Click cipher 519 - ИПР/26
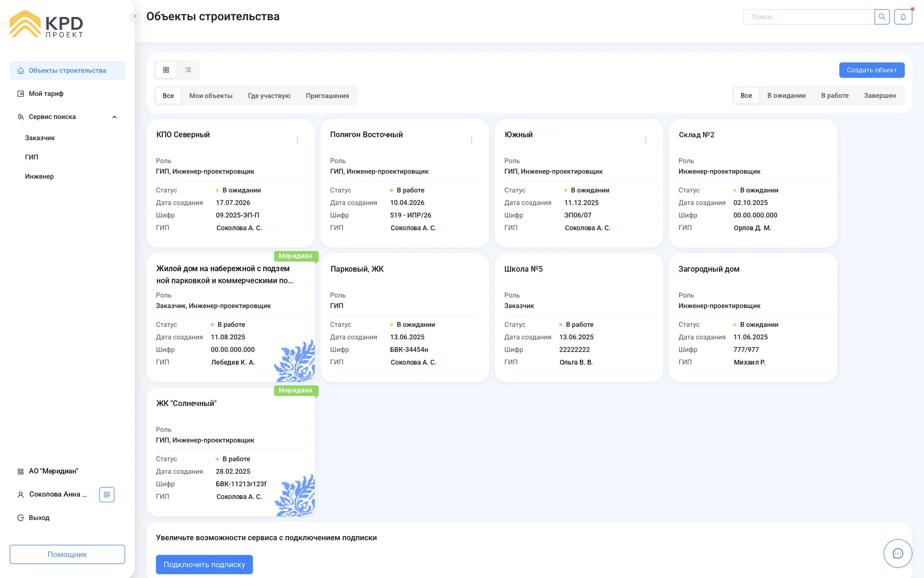The height and width of the screenshot is (578, 924). [x=411, y=215]
